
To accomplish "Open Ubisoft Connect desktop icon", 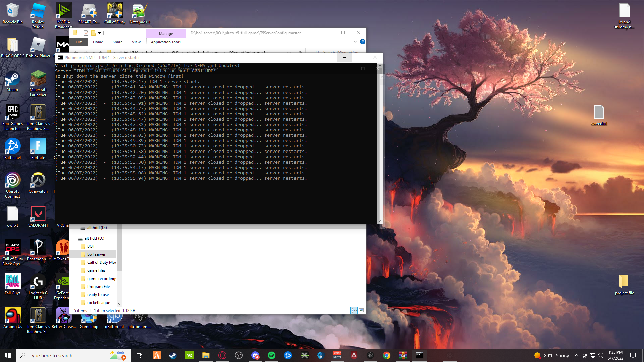I will [13, 185].
